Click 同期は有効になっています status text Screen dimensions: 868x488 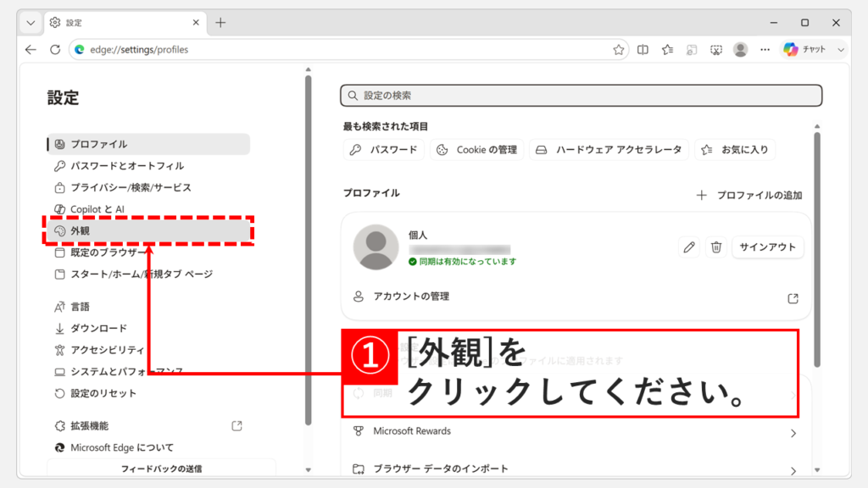467,262
